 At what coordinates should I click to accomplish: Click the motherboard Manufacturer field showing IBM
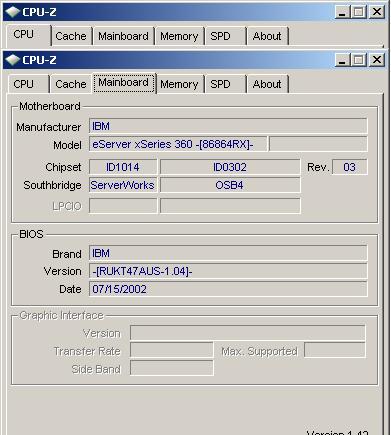coord(228,126)
